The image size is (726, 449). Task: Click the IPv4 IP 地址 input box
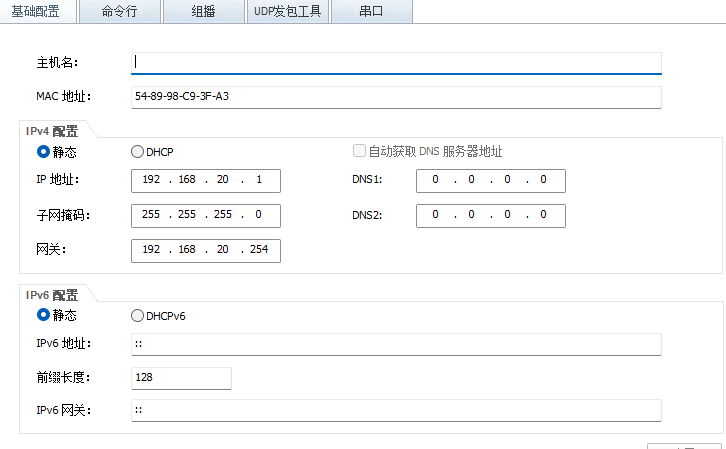[205, 180]
